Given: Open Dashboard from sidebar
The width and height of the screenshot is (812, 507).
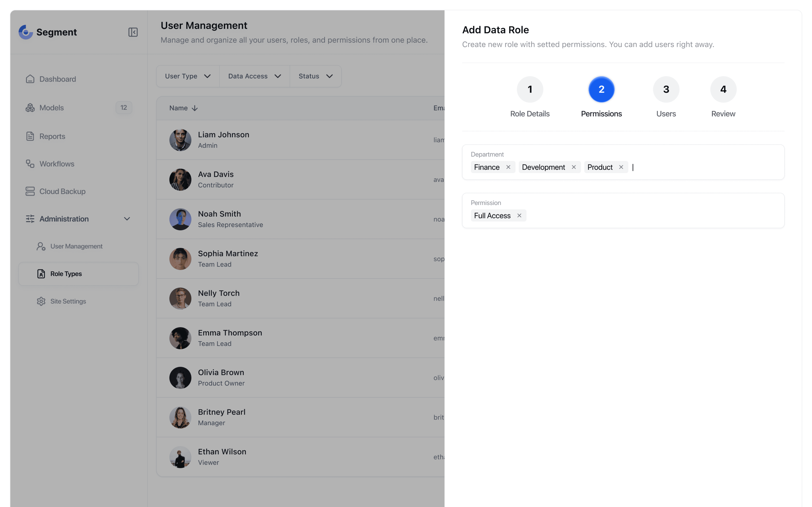Looking at the screenshot, I should (x=57, y=79).
